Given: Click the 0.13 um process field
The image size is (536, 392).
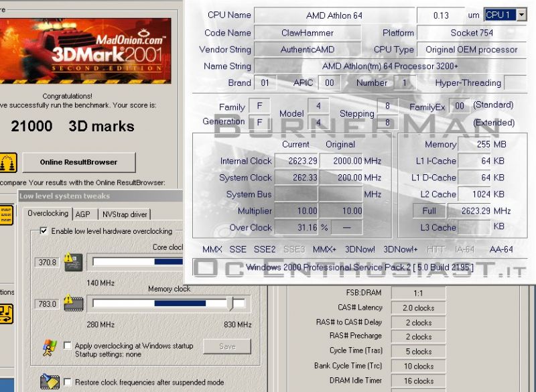Looking at the screenshot, I should [441, 15].
